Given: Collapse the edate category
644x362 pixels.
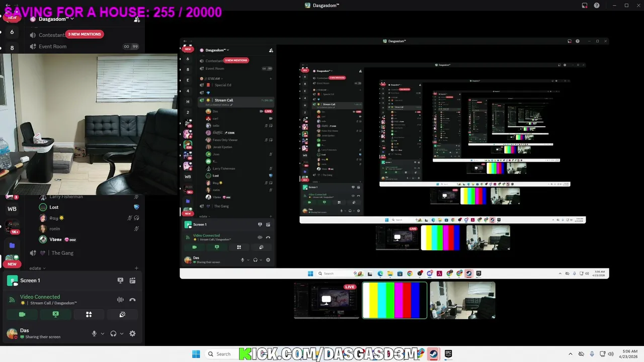Looking at the screenshot, I should coord(37,268).
